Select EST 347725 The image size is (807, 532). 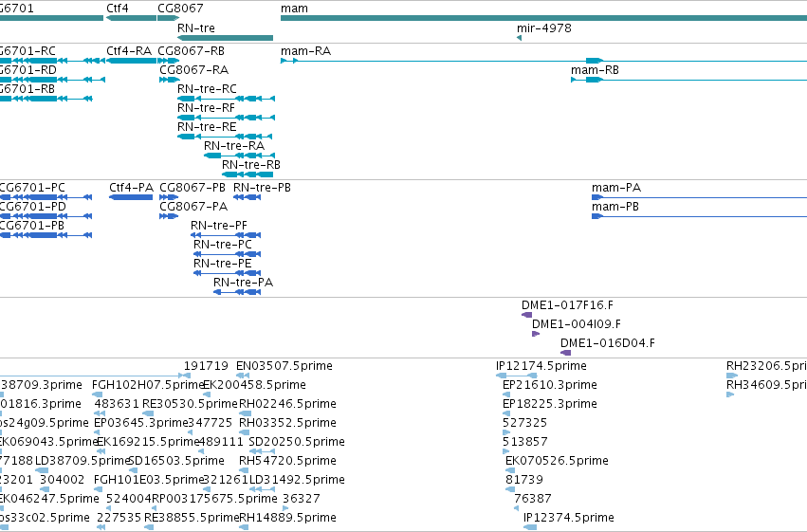coord(210,424)
